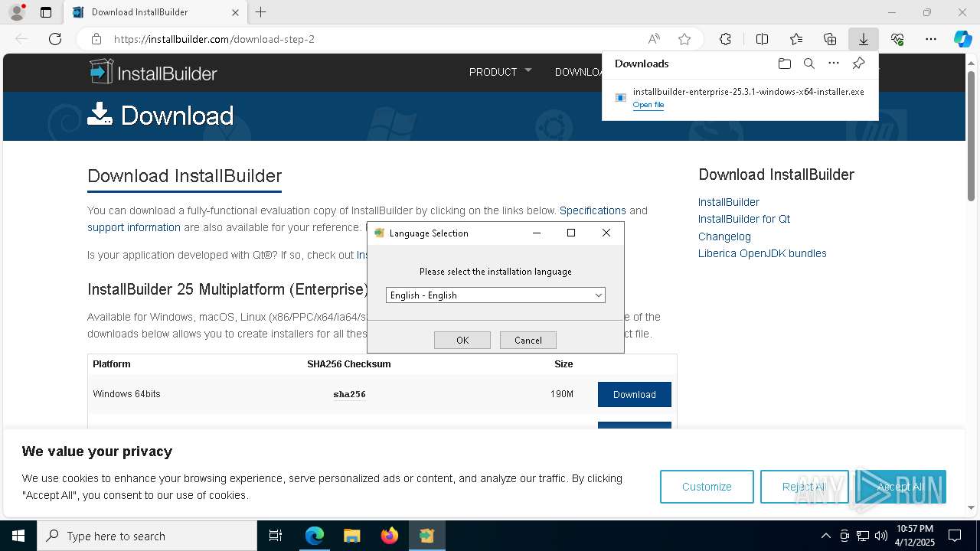
Task: Open the Copilot sidebar icon
Action: coord(963,39)
